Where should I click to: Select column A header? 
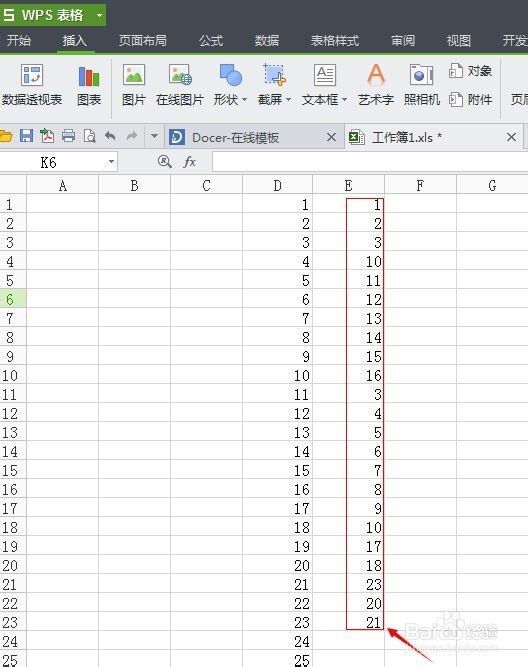(63, 185)
